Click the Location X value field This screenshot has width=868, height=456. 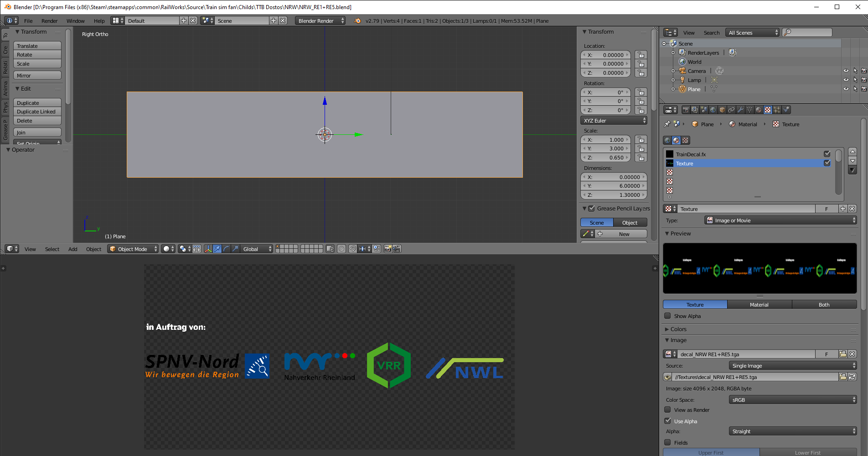606,55
